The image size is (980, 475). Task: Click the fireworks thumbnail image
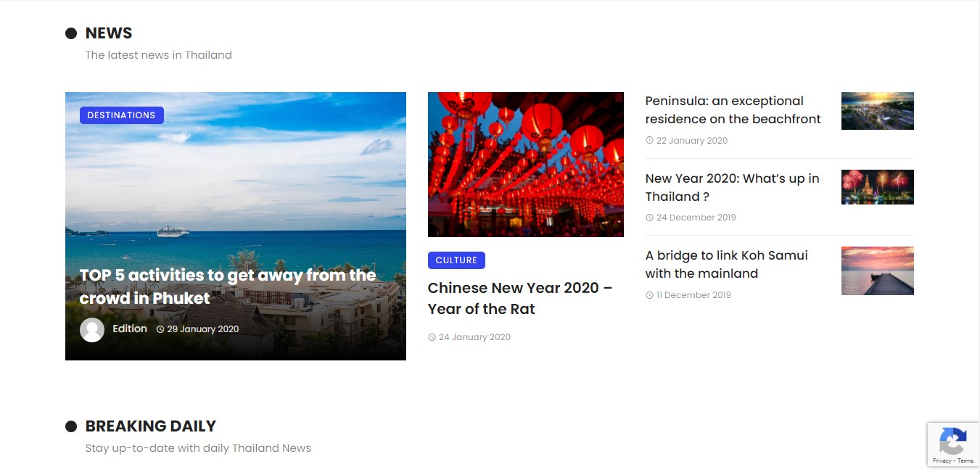coord(877,187)
